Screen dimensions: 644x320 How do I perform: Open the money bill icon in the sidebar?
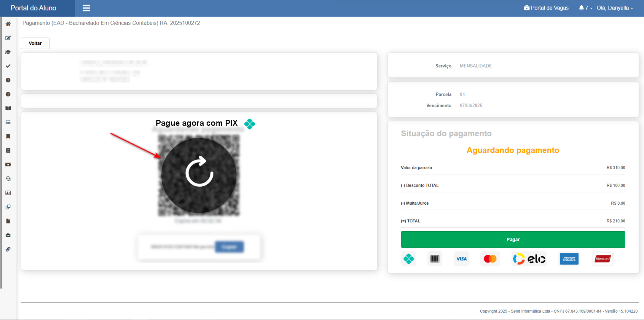click(8, 165)
